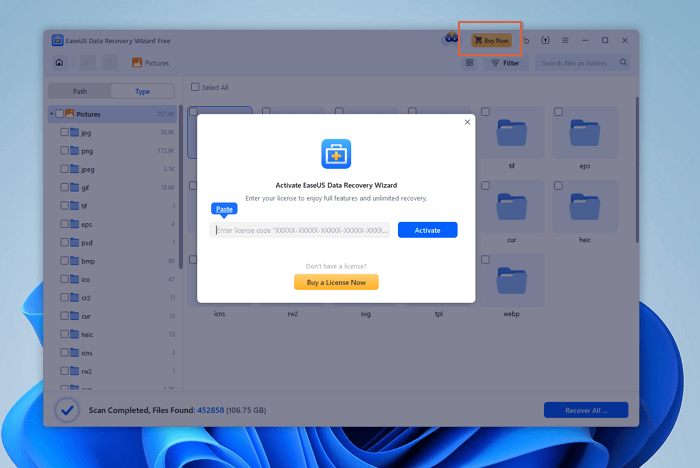Check the png folder checkbox
This screenshot has width=700, height=468.
coord(64,150)
